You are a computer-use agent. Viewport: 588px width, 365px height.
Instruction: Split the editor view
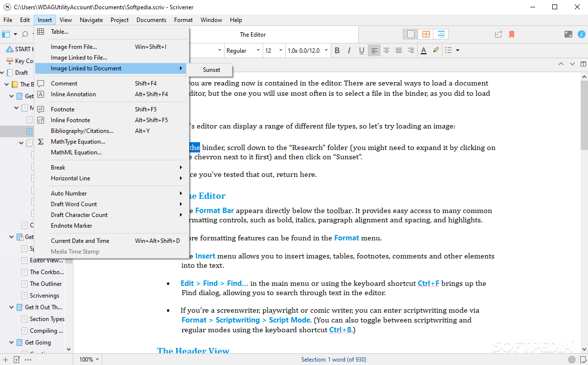(583, 64)
